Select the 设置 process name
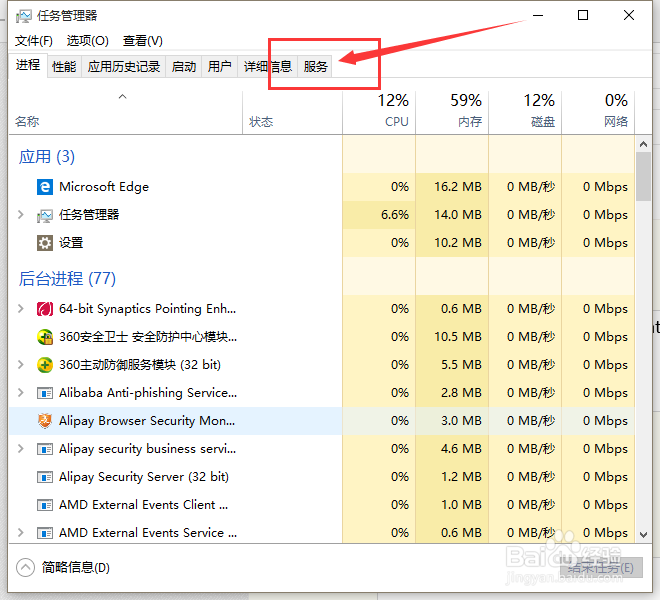 coord(71,243)
